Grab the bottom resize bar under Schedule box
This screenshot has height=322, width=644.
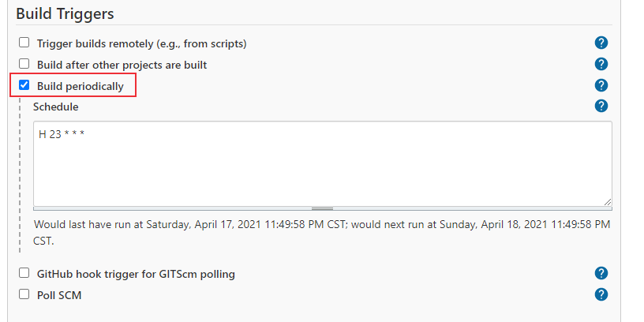pos(323,208)
